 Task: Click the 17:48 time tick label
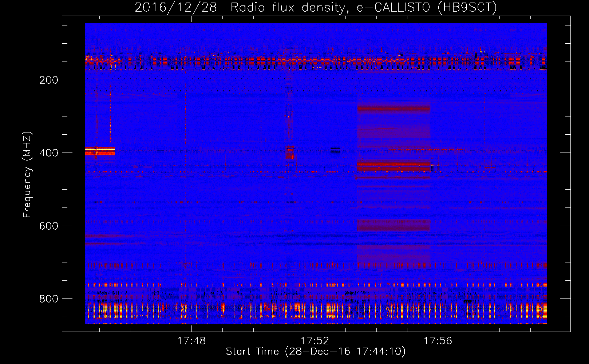[191, 341]
